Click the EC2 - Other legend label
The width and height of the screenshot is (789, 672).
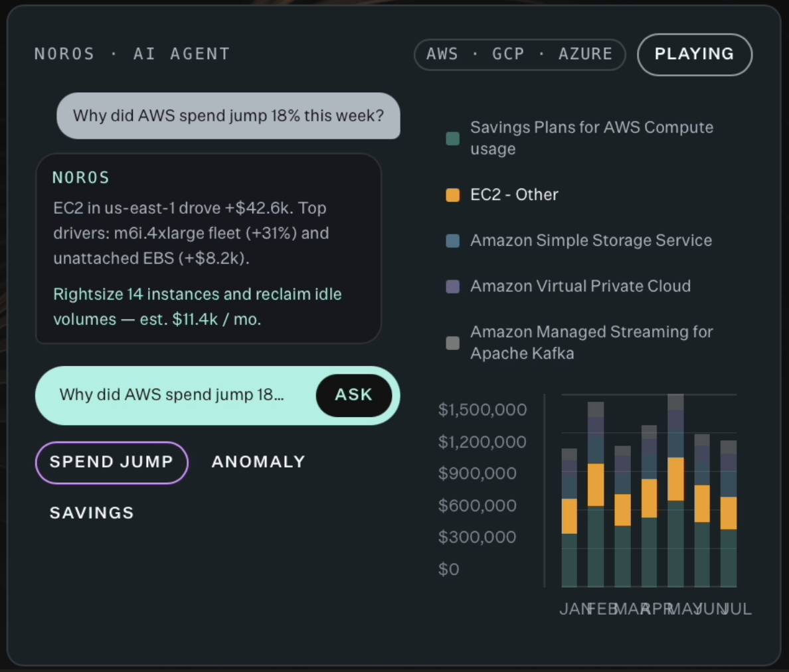point(514,195)
